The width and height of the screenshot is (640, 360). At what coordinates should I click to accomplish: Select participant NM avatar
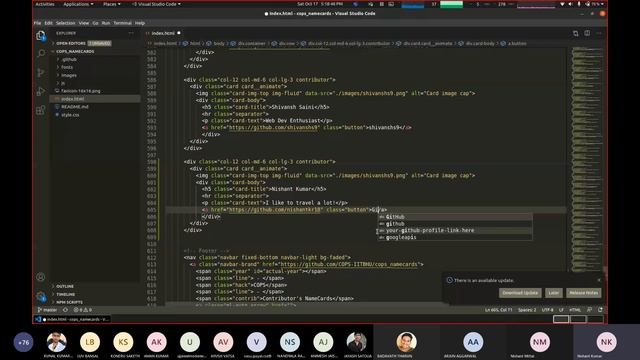coord(540,342)
